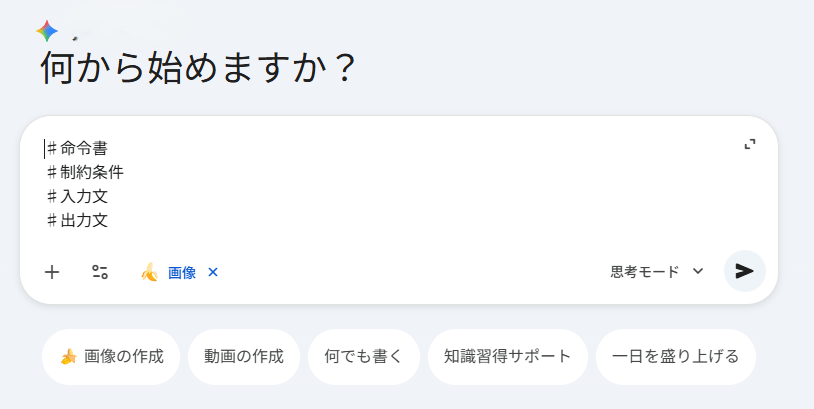This screenshot has width=814, height=409.
Task: Choose the 動画の作成 suggestion chip
Action: (x=244, y=356)
